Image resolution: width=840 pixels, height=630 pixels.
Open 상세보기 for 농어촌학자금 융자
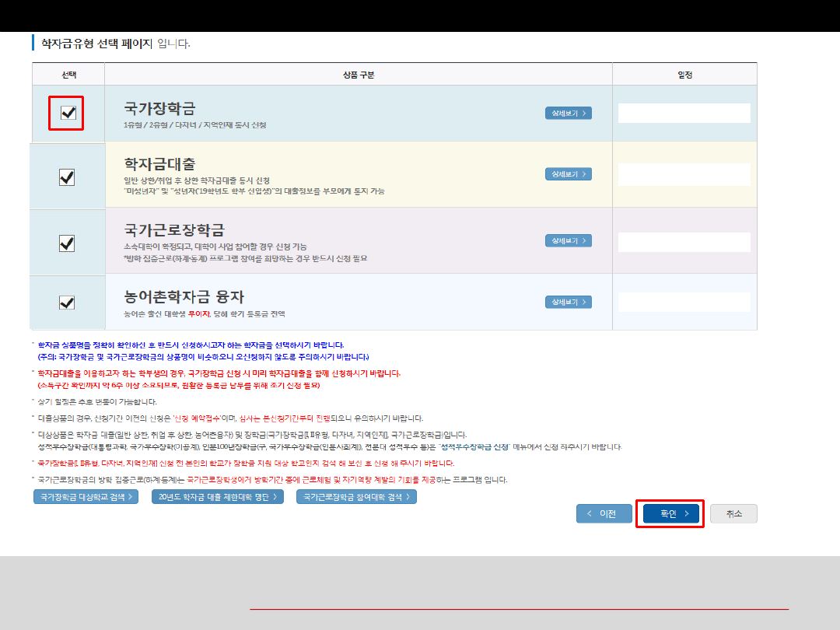[568, 302]
